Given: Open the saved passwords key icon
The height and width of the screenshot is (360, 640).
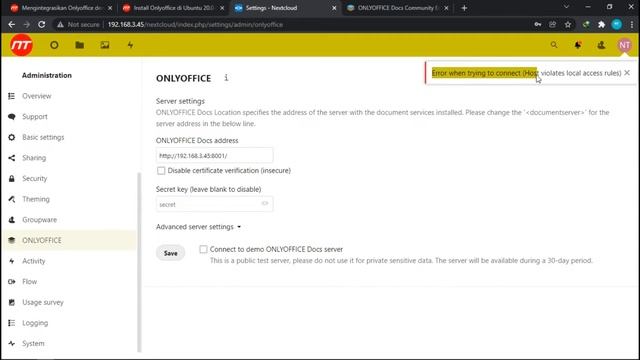Looking at the screenshot, I should [538, 24].
